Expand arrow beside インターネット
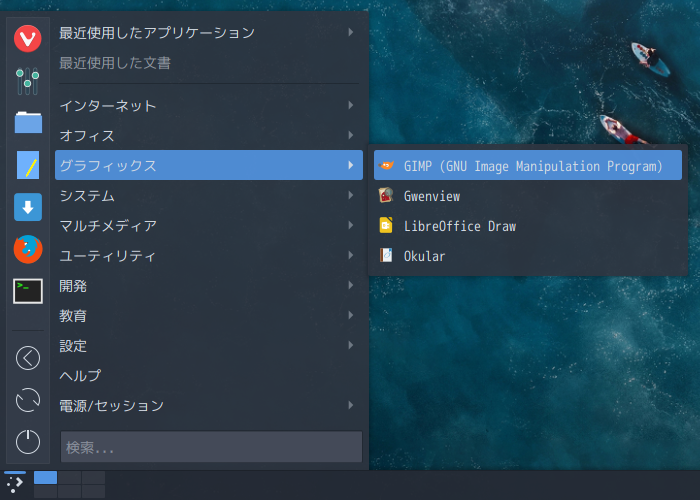 351,105
